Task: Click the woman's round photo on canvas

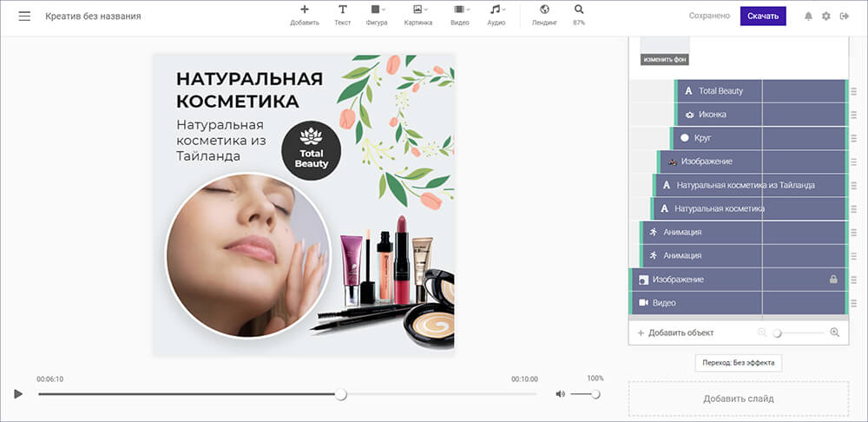Action: 248,255
